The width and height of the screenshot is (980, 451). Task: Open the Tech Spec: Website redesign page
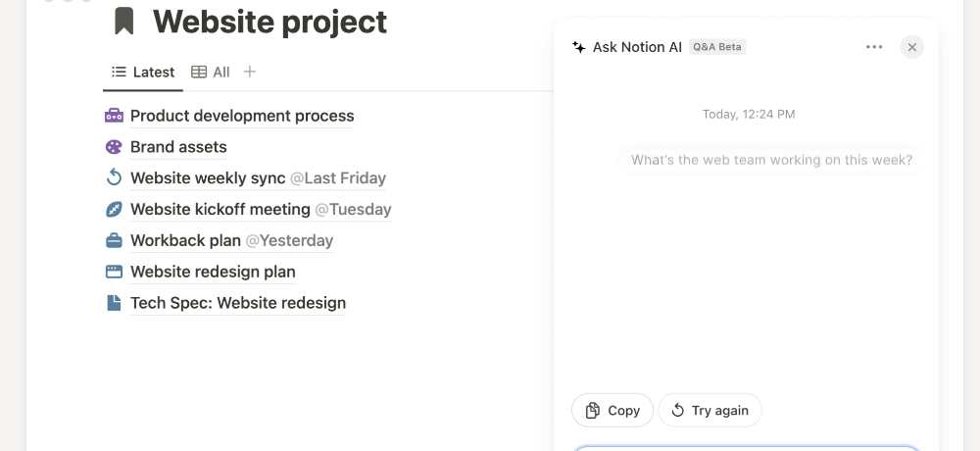[237, 303]
